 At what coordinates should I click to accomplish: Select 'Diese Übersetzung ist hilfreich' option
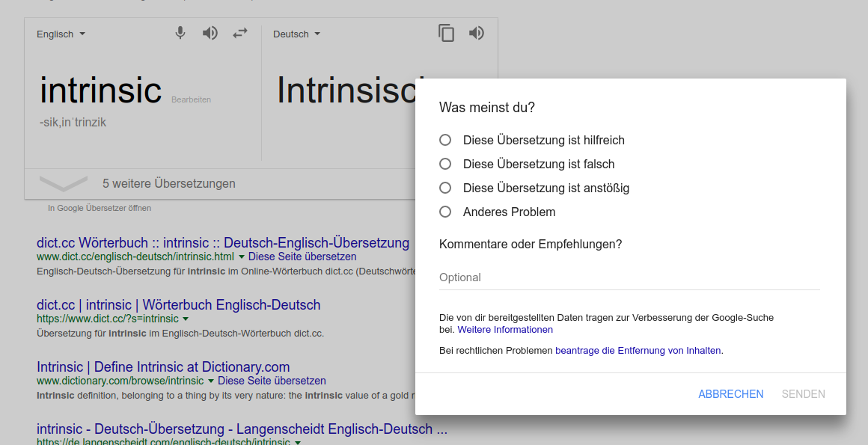click(445, 140)
